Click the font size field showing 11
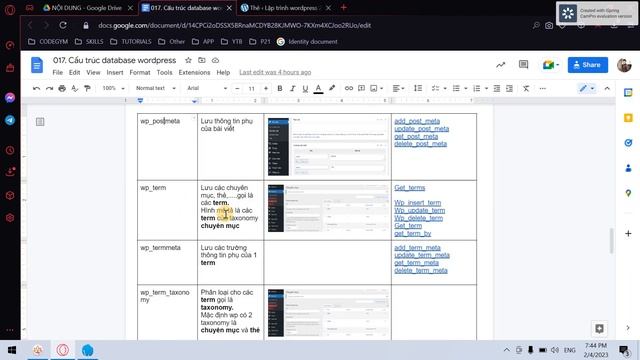 point(251,88)
